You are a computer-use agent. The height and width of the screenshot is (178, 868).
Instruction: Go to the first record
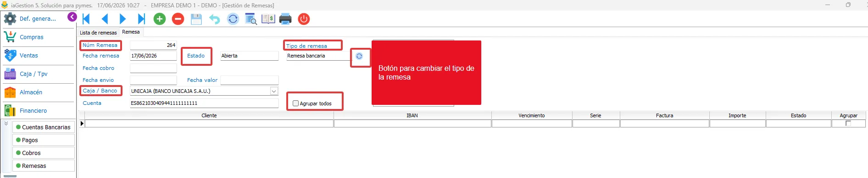86,19
